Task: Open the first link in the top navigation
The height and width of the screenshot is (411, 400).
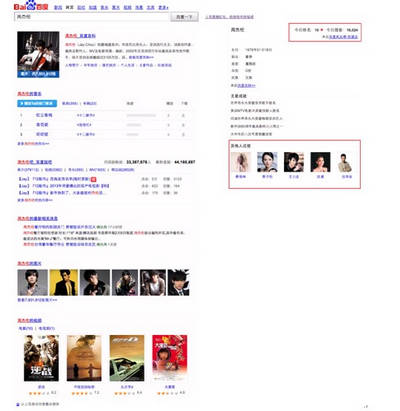Action: pos(58,7)
